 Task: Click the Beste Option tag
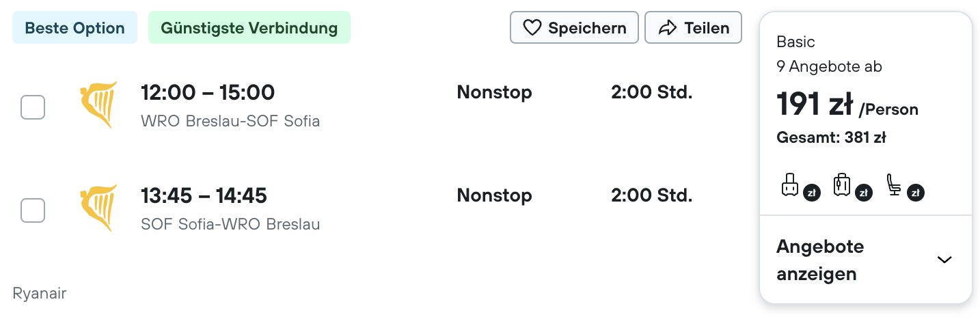click(x=75, y=28)
